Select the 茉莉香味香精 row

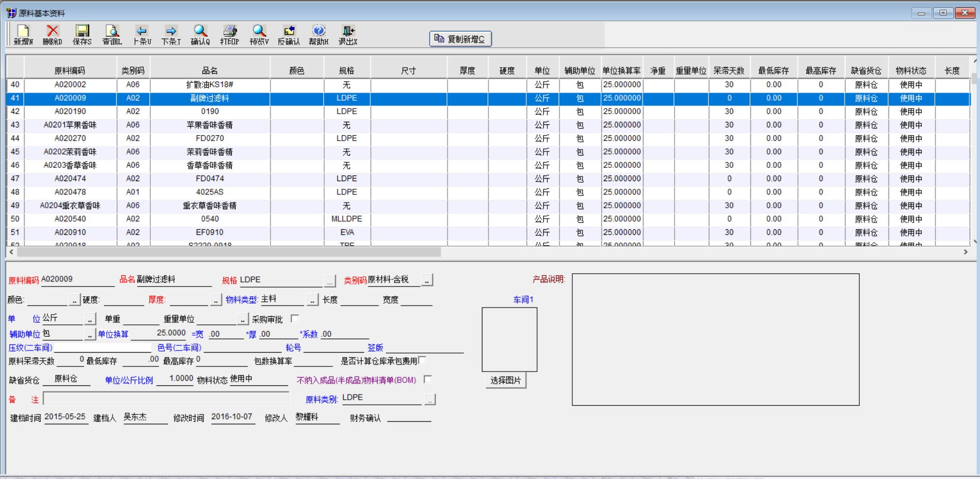coord(488,151)
